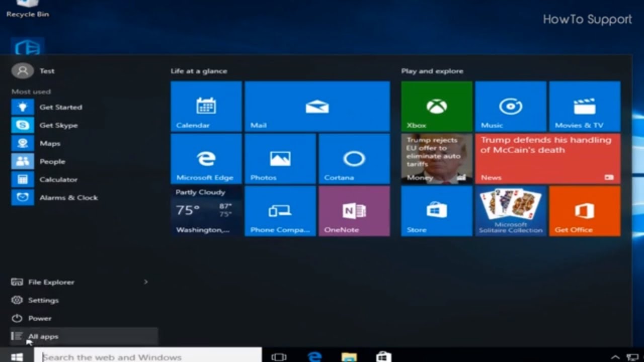The image size is (644, 362).
Task: Open the Movies & TV tile
Action: 585,106
